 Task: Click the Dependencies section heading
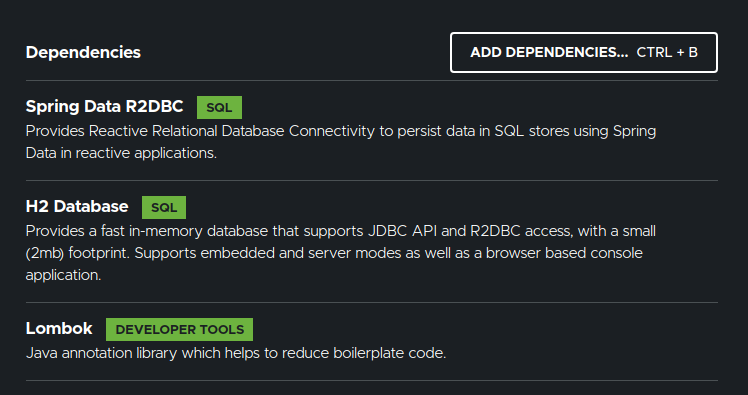tap(83, 52)
